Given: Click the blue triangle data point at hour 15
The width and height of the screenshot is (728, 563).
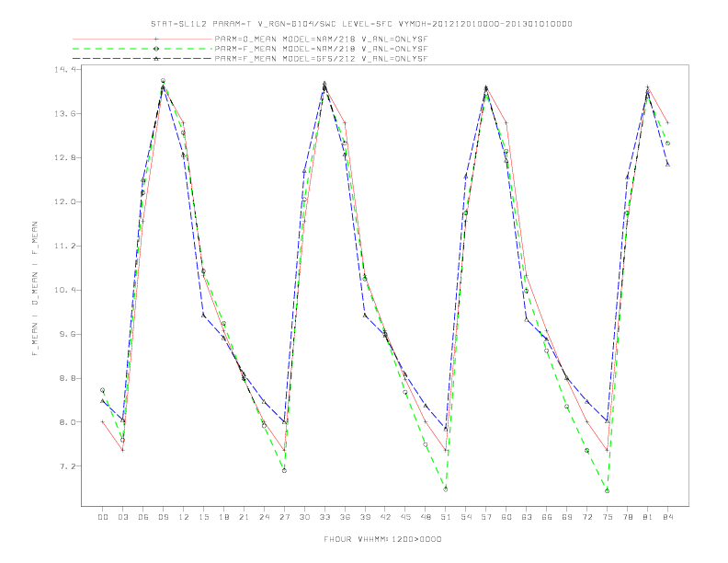Looking at the screenshot, I should point(203,316).
